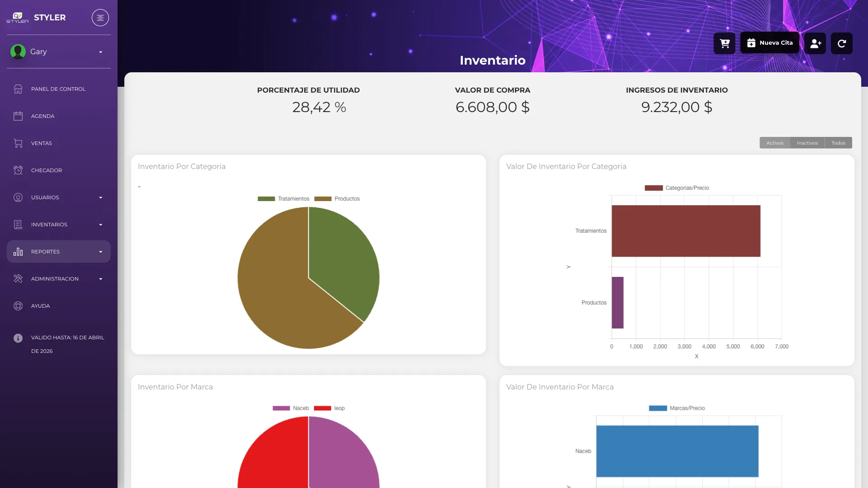
Task: Click the Ayuda lifebuoy icon
Action: [x=18, y=306]
